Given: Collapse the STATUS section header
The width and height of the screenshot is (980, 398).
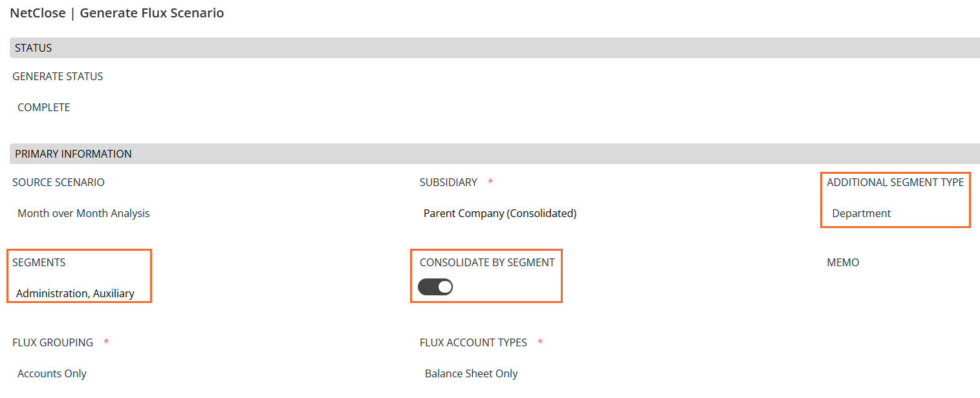Looking at the screenshot, I should click(34, 48).
